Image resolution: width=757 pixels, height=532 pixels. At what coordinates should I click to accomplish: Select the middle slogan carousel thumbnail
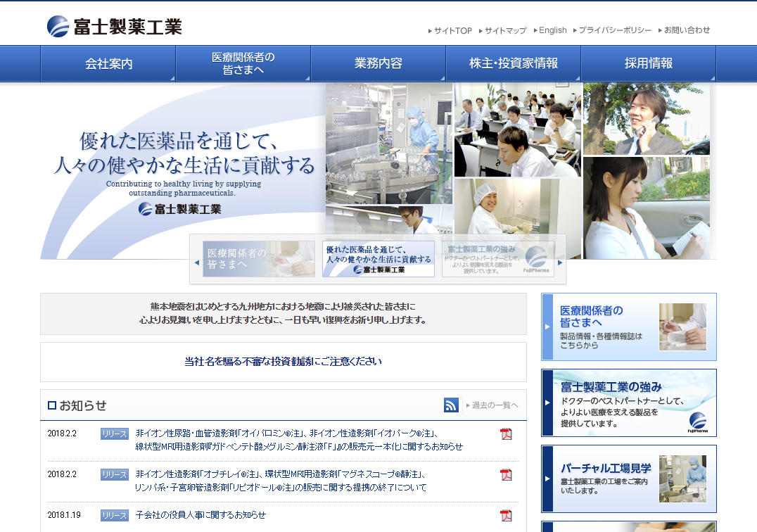378,259
